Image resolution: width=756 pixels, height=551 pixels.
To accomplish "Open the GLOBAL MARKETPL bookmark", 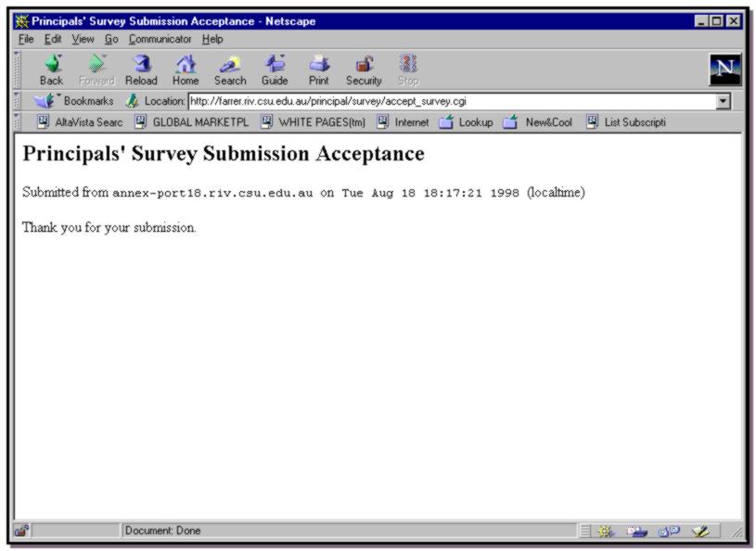I will pyautogui.click(x=192, y=122).
